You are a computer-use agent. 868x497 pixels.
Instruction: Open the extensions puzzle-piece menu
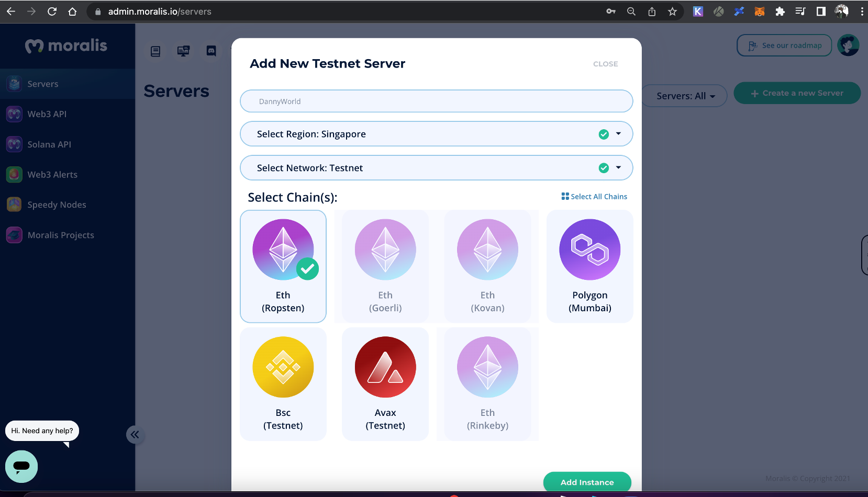coord(780,11)
